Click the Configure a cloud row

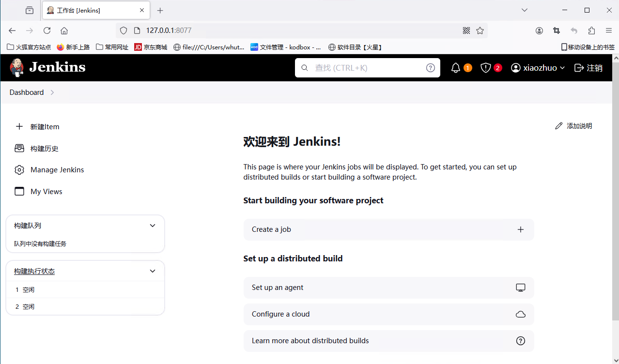pyautogui.click(x=388, y=314)
